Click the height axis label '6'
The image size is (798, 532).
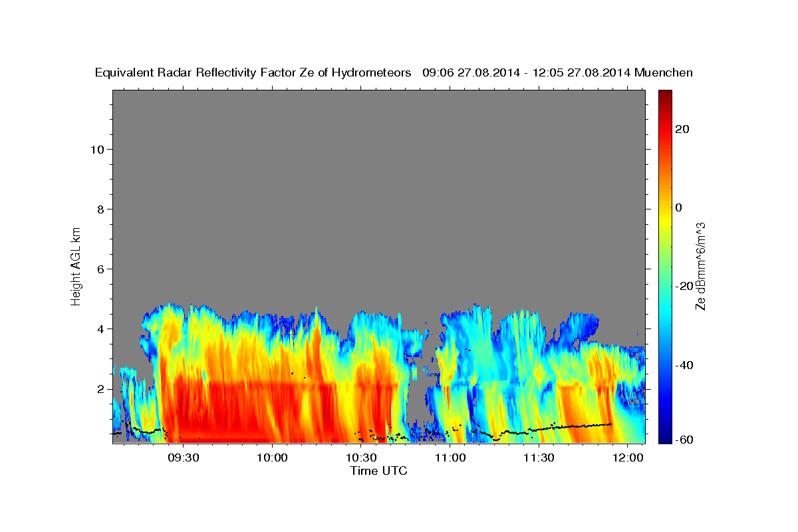100,269
